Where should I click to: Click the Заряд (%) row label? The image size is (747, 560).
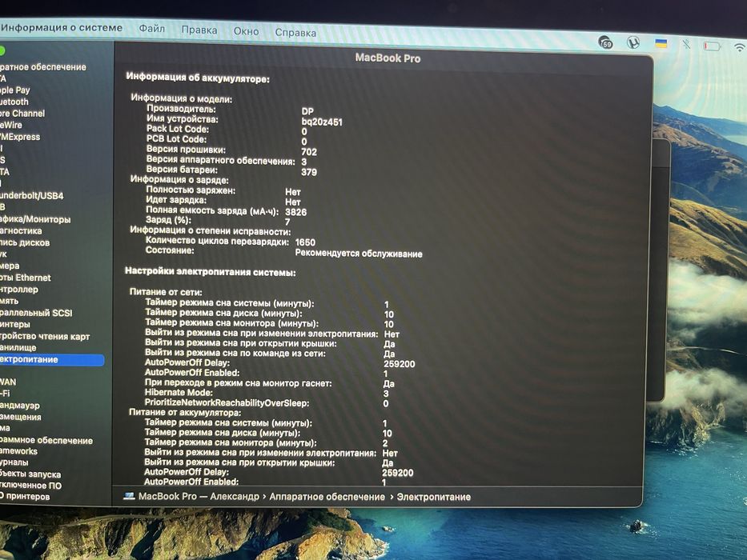coord(169,220)
